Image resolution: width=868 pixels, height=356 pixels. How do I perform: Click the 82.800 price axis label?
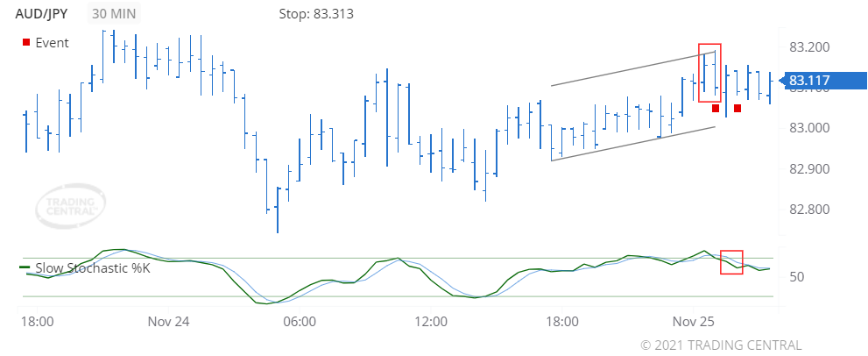coord(809,209)
